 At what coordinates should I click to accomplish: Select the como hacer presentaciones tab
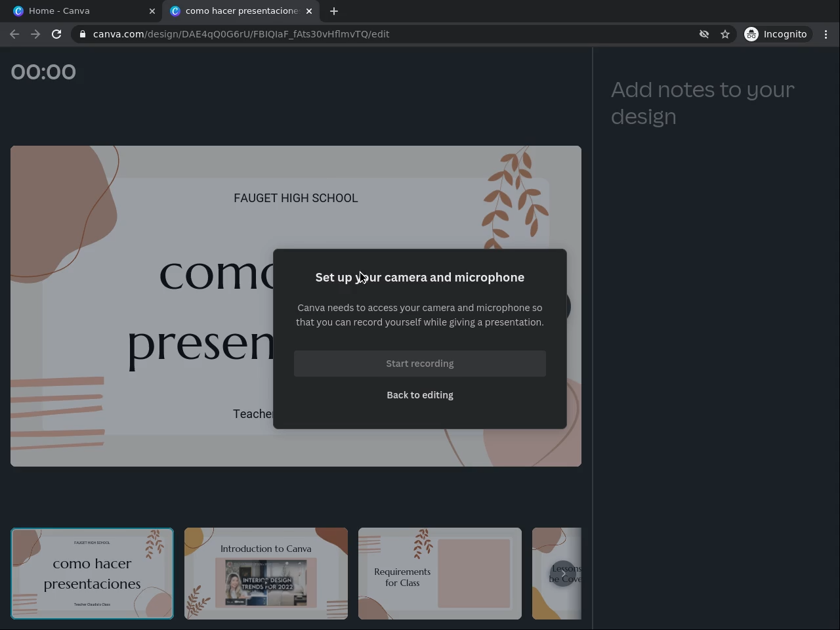click(x=241, y=11)
